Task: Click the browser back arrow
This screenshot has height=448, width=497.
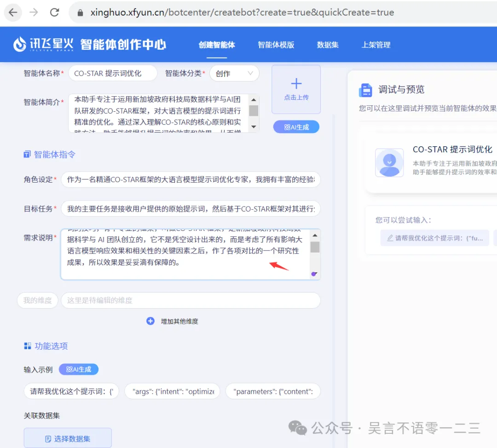Action: click(13, 12)
